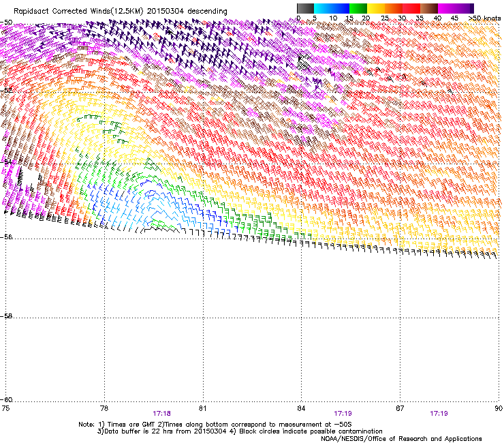The height and width of the screenshot is (443, 504).
Task: Click the '-58' latitude axis label
Action: point(6,316)
